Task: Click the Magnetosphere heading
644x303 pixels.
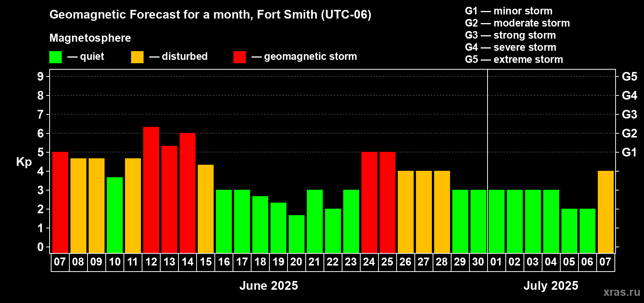Action: click(x=90, y=38)
